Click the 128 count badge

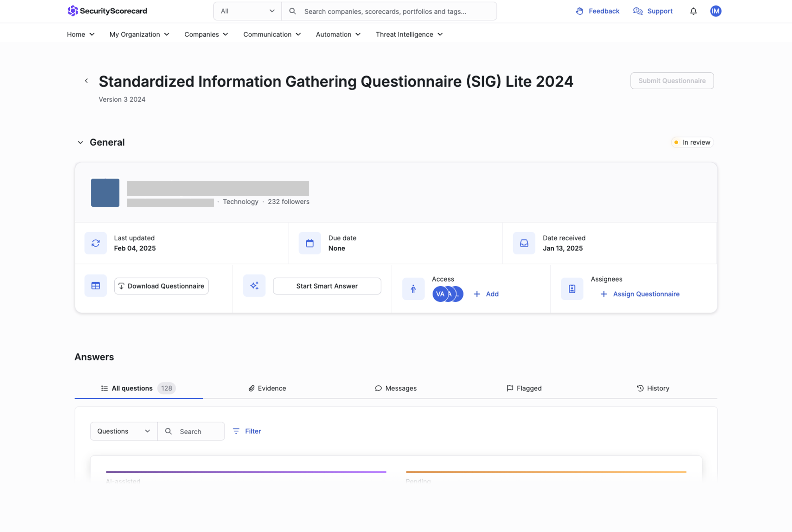(x=166, y=388)
